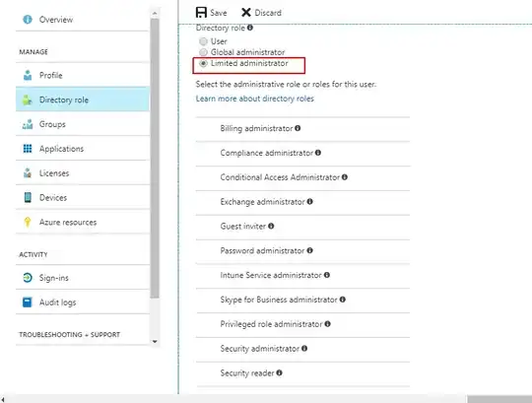The image size is (532, 403).
Task: Select the Global administrator radio button
Action: point(203,52)
